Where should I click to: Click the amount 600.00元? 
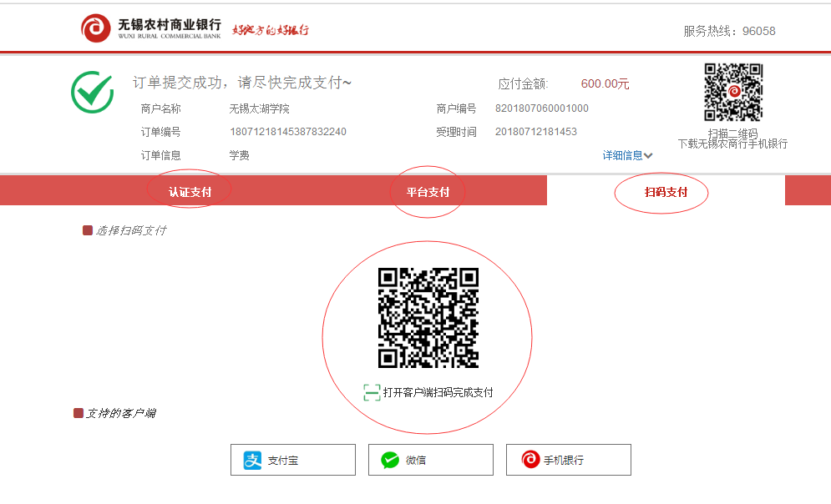click(x=605, y=83)
